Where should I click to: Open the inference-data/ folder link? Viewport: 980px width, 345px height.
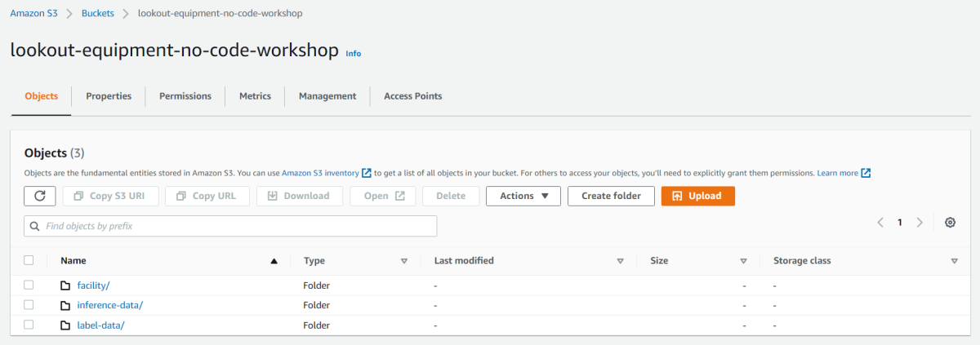[110, 305]
